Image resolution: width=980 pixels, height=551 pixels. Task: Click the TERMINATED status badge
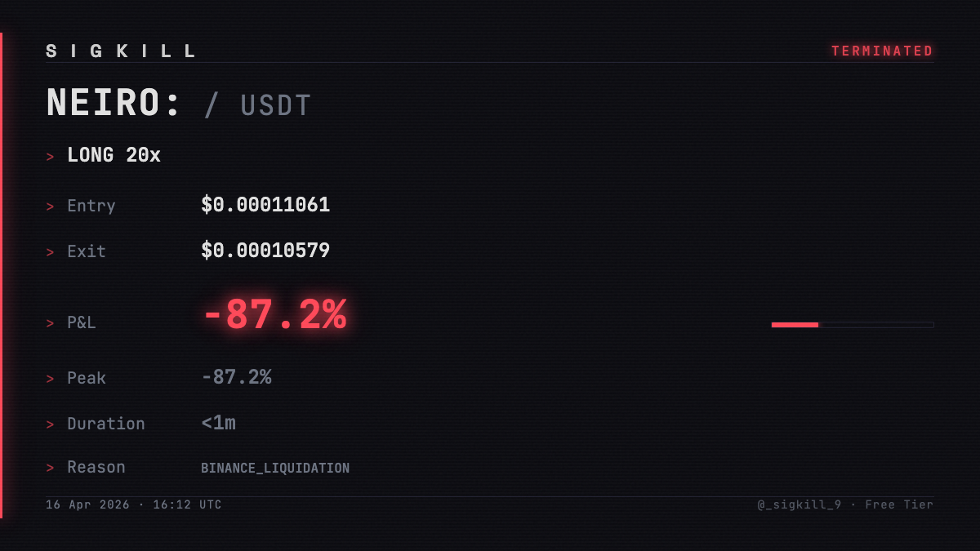(882, 51)
